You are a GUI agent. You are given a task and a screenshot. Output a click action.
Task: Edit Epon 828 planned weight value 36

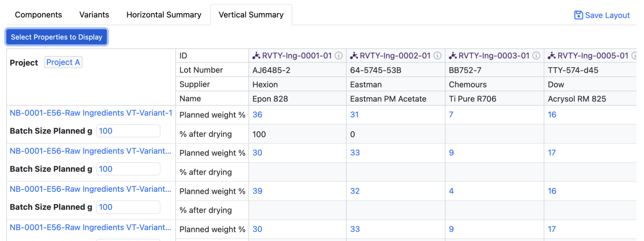(x=258, y=115)
